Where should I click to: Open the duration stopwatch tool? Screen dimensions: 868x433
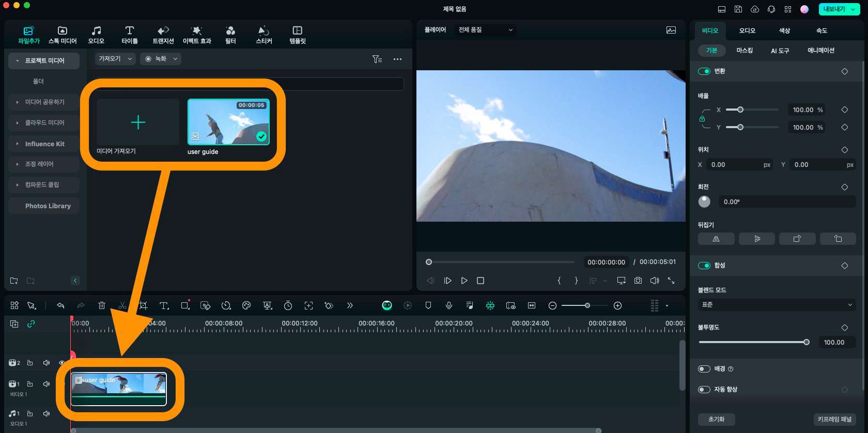288,306
